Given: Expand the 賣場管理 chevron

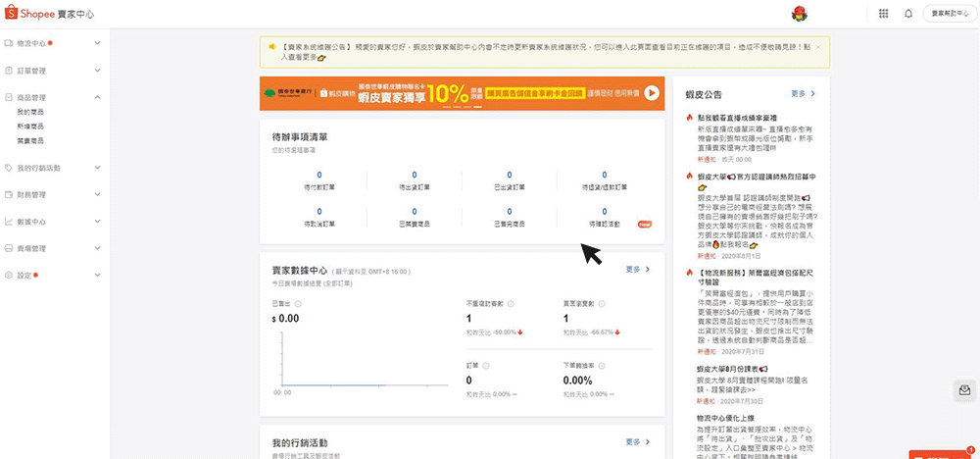Looking at the screenshot, I should point(97,248).
